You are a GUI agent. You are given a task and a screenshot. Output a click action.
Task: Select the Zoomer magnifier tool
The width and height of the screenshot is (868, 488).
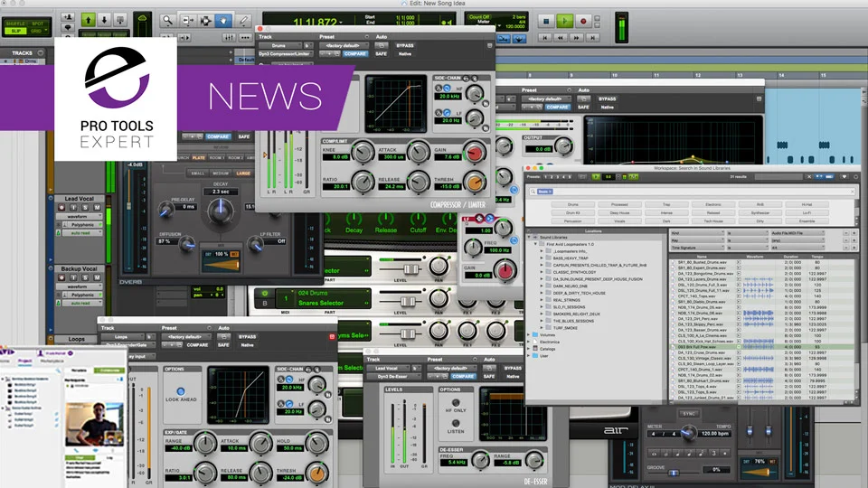click(x=167, y=21)
